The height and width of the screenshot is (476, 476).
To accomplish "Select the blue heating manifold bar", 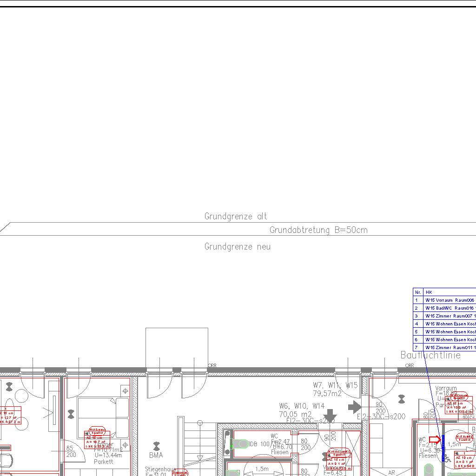I will coord(443,447).
